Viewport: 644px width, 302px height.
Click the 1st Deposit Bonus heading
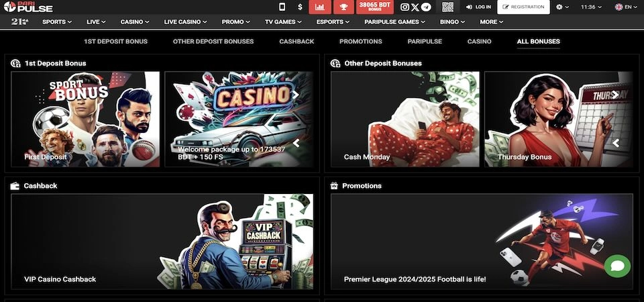(x=56, y=63)
